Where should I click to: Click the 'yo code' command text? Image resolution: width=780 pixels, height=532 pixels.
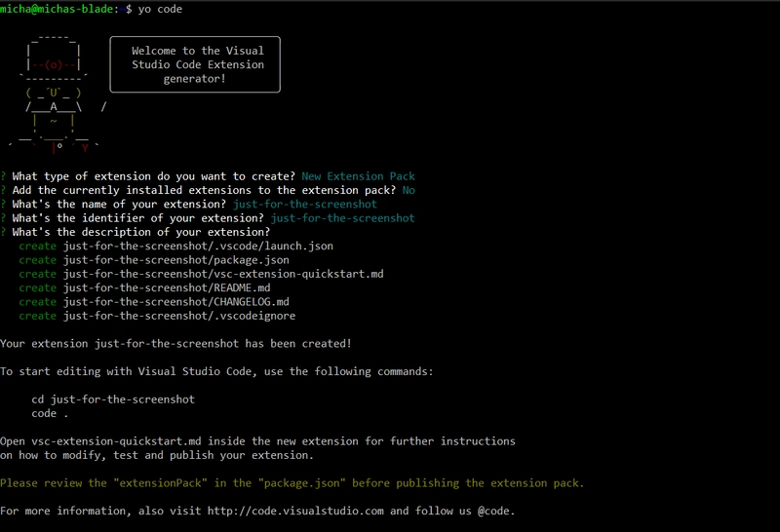coord(160,9)
